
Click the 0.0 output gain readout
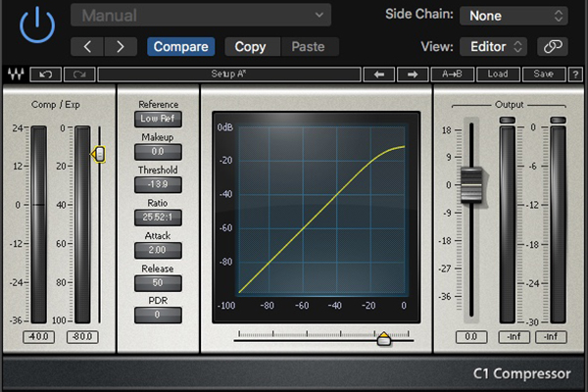click(471, 337)
